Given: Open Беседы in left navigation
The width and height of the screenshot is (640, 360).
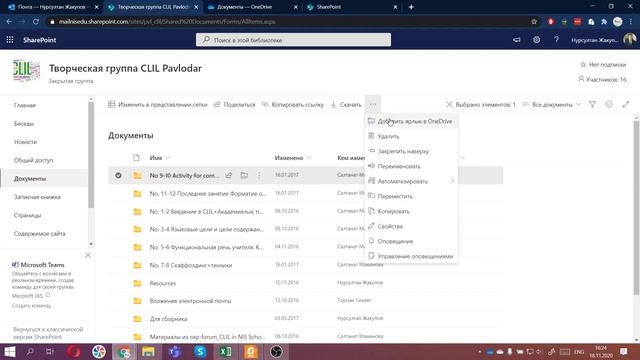Looking at the screenshot, I should [x=24, y=124].
